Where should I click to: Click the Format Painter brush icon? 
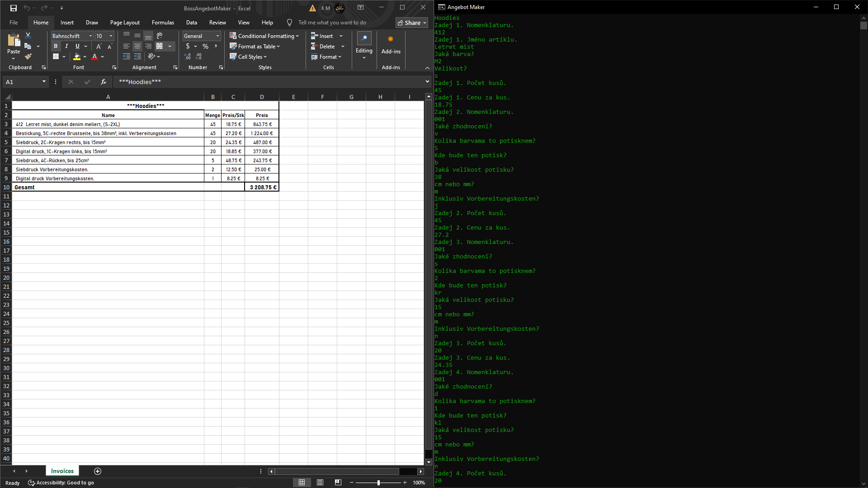(28, 56)
